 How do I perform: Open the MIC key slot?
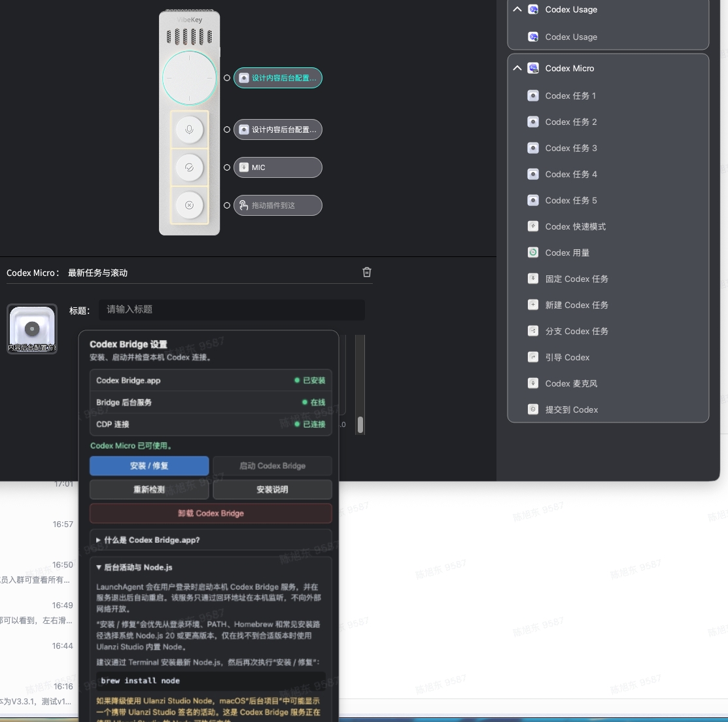click(277, 167)
